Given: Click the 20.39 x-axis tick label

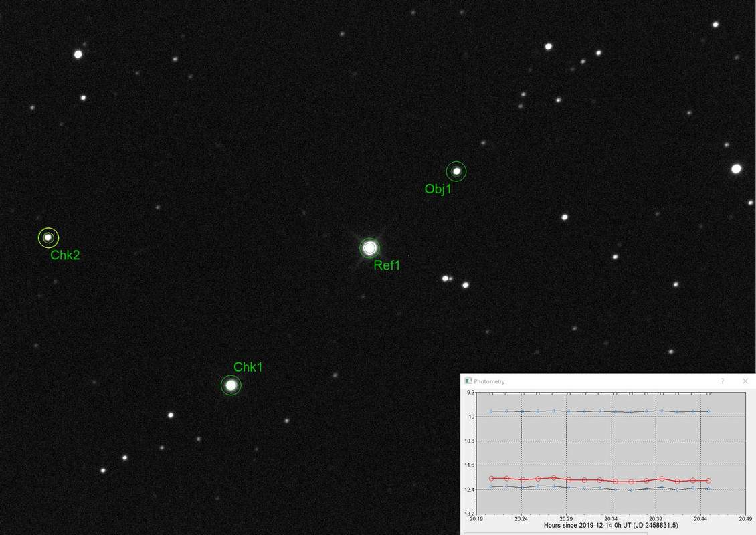Looking at the screenshot, I should point(656,519).
